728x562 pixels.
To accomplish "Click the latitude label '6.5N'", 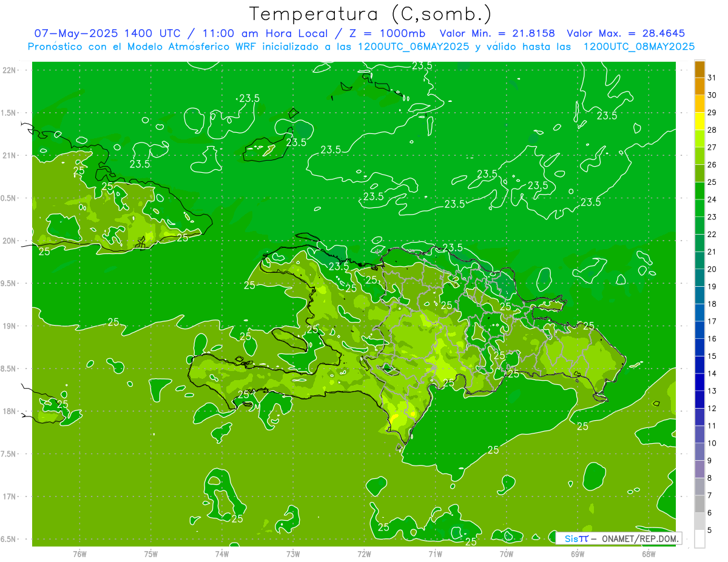I will pos(8,539).
